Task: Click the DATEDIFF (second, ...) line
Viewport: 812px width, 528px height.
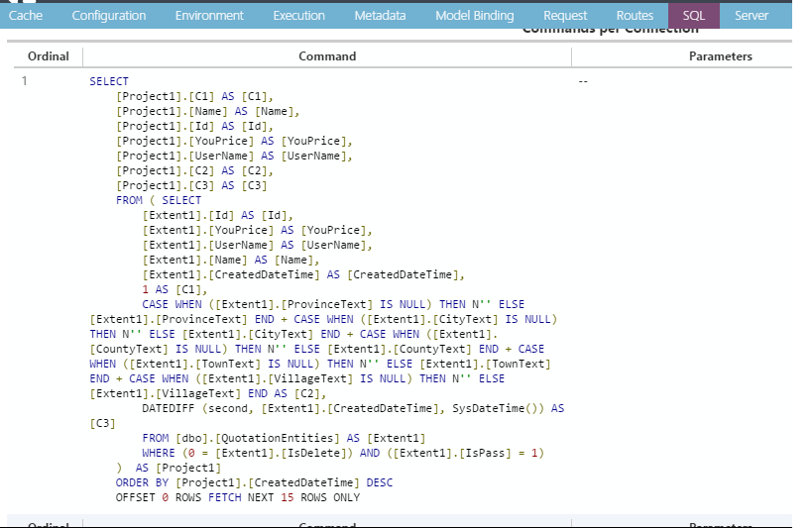Action: pyautogui.click(x=353, y=408)
